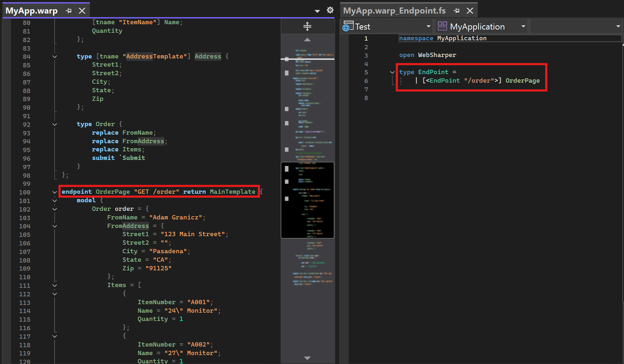The height and width of the screenshot is (364, 624).
Task: Switch to the MyApp.warp tab
Action: tap(31, 10)
